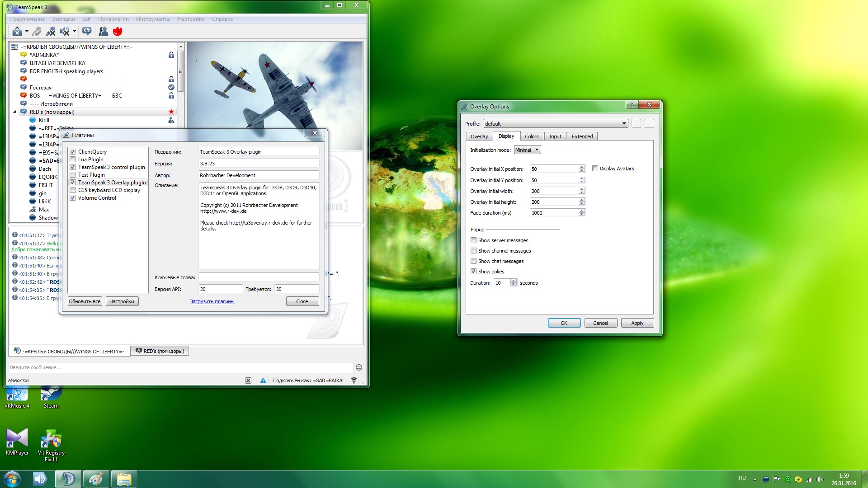
Task: Click the away status speech bubble icon
Action: (x=87, y=31)
